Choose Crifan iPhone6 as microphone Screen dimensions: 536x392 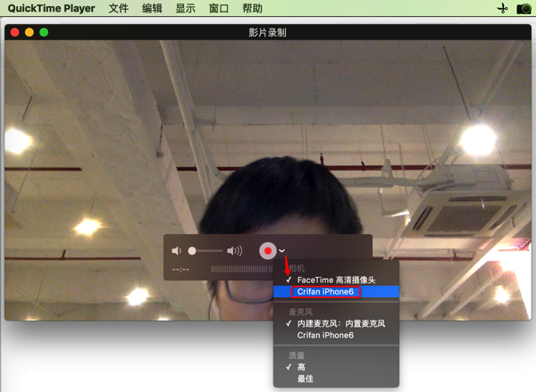click(x=336, y=335)
